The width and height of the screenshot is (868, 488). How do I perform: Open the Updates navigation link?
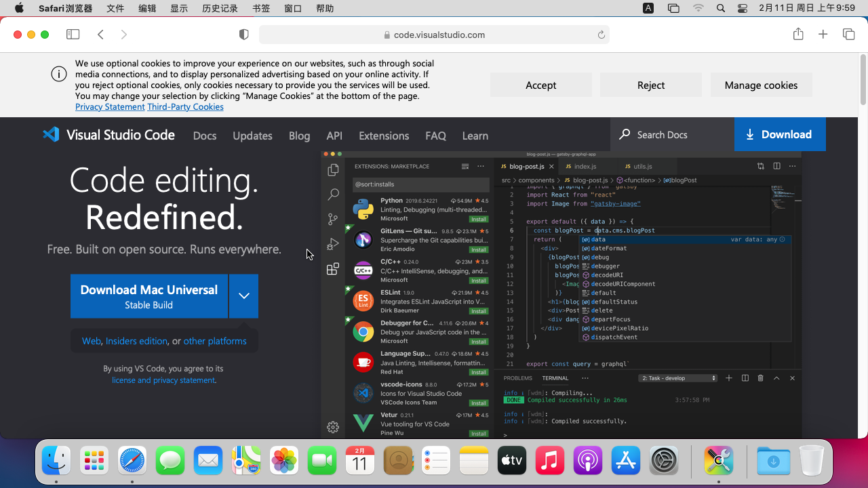[252, 136]
